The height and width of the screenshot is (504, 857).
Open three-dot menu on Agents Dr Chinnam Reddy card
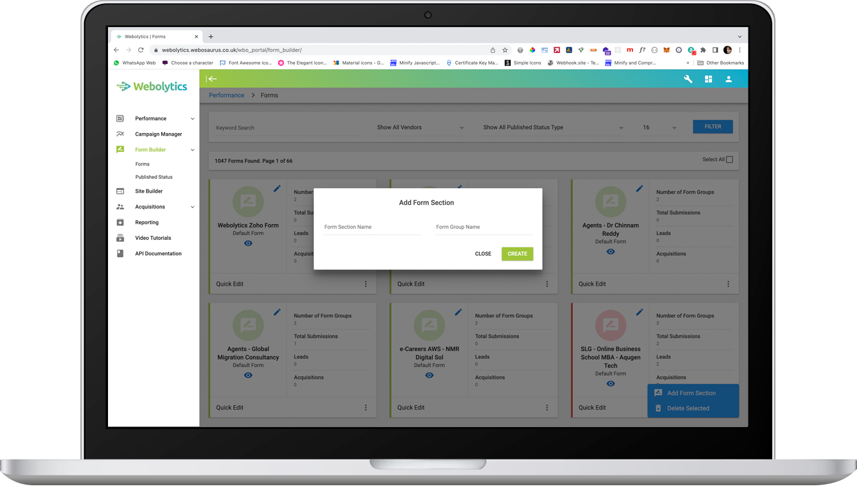coord(728,284)
